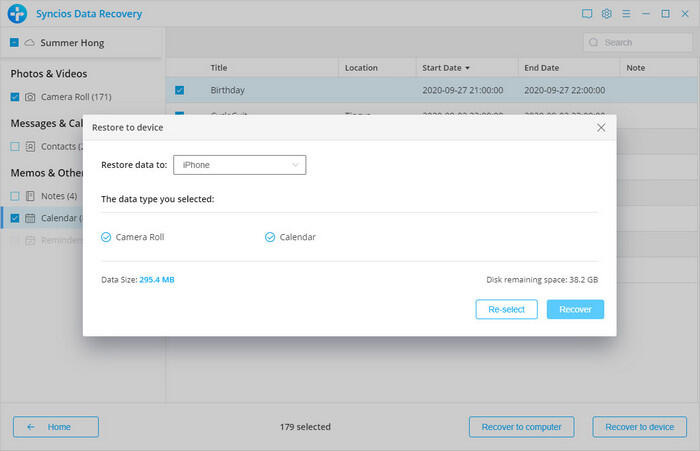Image resolution: width=700 pixels, height=451 pixels.
Task: Open the feedback message icon in title bar
Action: pyautogui.click(x=586, y=14)
